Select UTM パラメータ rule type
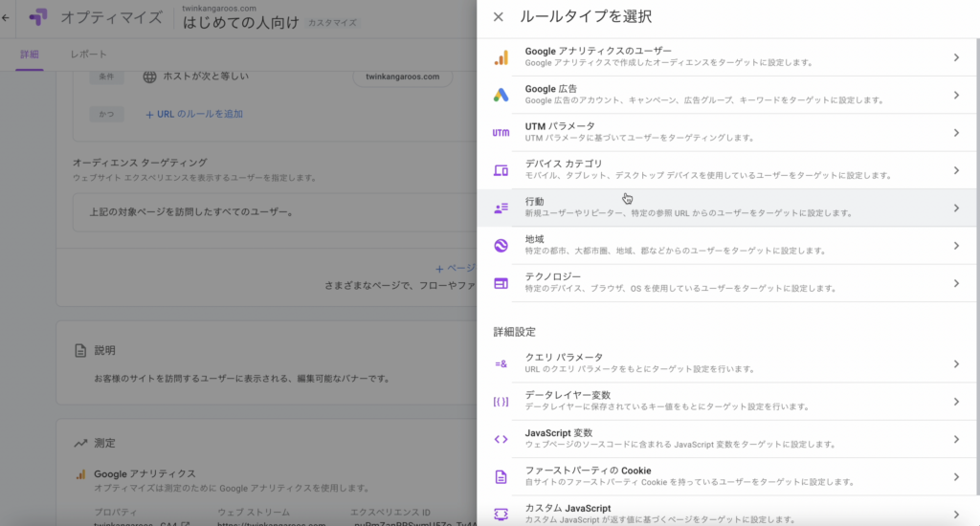Screen dimensions: 980x526 tap(726, 132)
